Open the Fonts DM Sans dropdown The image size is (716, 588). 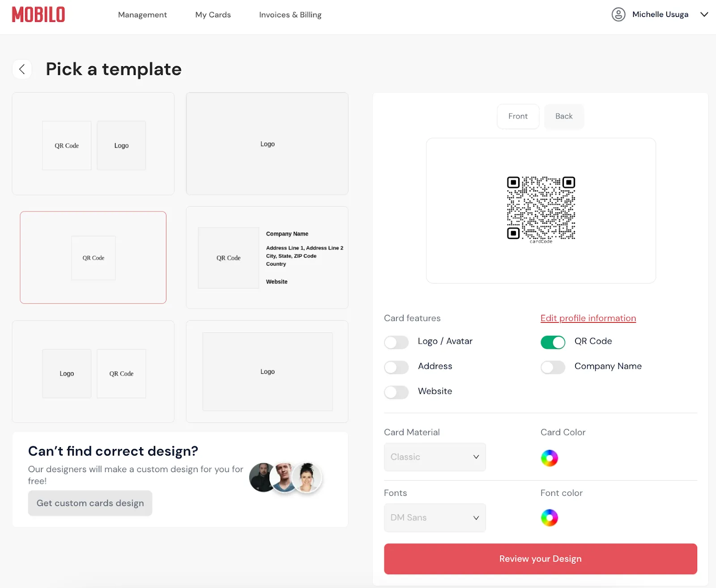[435, 518]
